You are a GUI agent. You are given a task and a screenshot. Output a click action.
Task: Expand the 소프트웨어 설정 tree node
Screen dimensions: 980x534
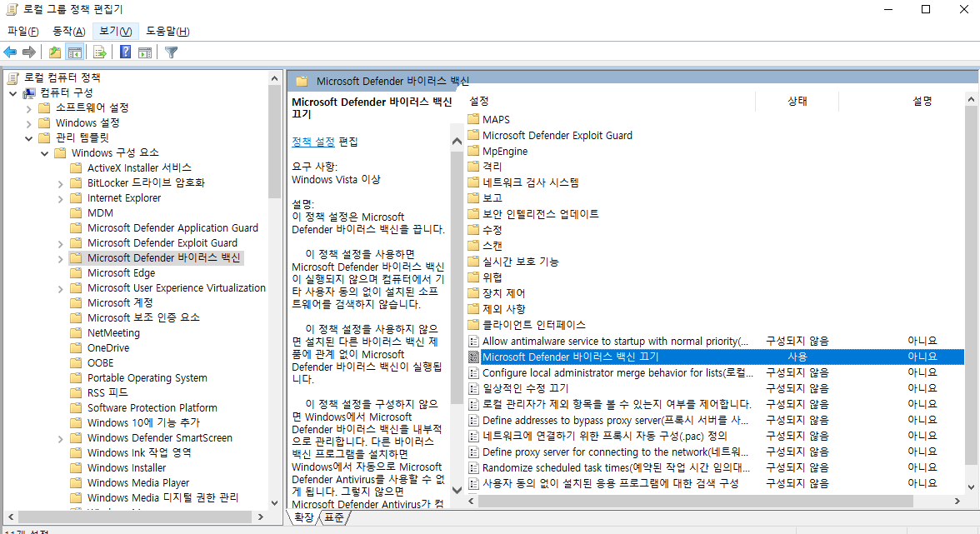[x=28, y=108]
